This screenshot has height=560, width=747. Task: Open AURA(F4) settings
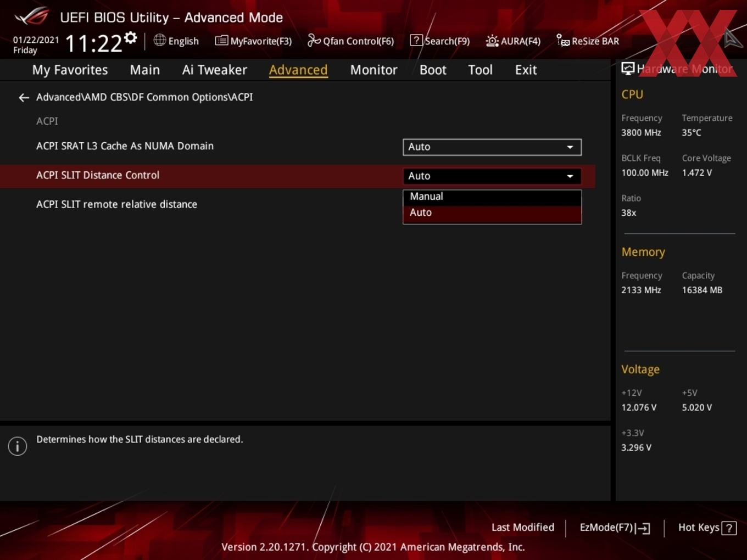513,41
